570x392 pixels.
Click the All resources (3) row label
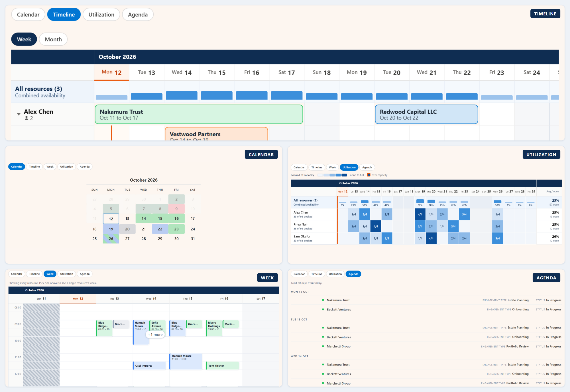[x=52, y=92]
